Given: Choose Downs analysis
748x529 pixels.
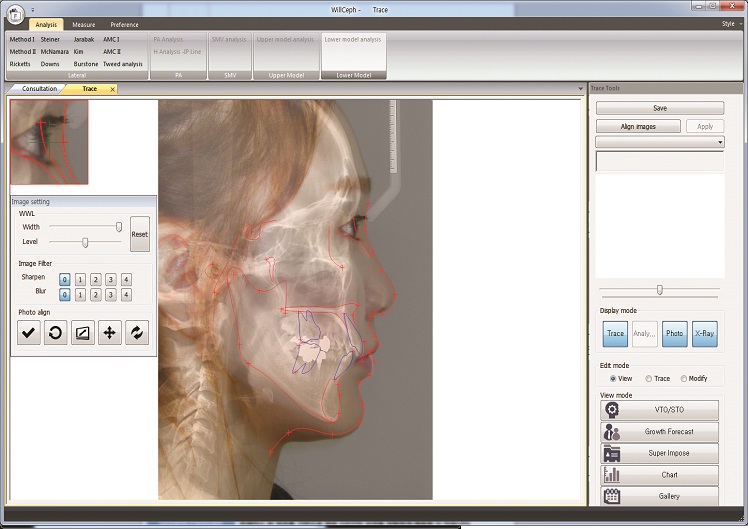Looking at the screenshot, I should coord(50,64).
